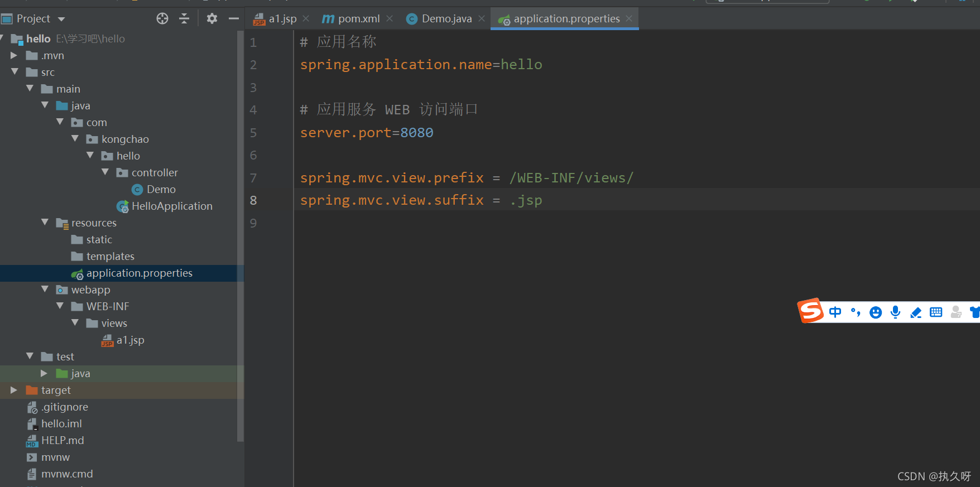The height and width of the screenshot is (487, 980).
Task: Expand the .mvn folder
Action: point(14,56)
